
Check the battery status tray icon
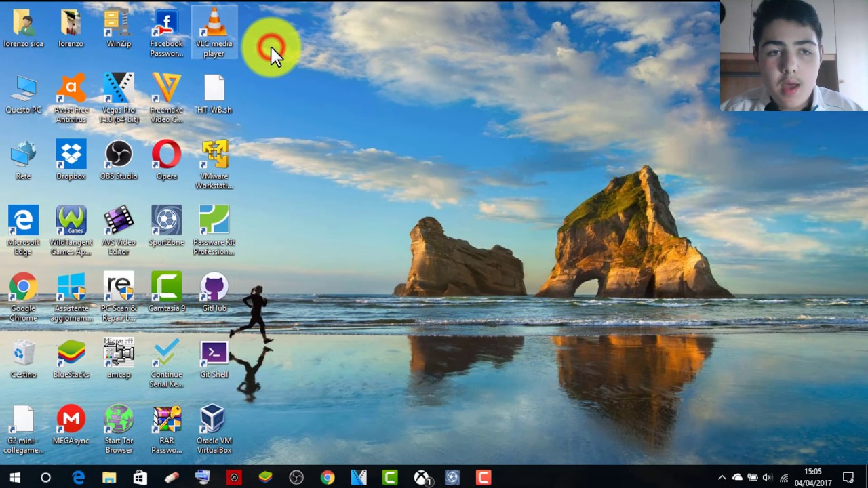(x=753, y=478)
